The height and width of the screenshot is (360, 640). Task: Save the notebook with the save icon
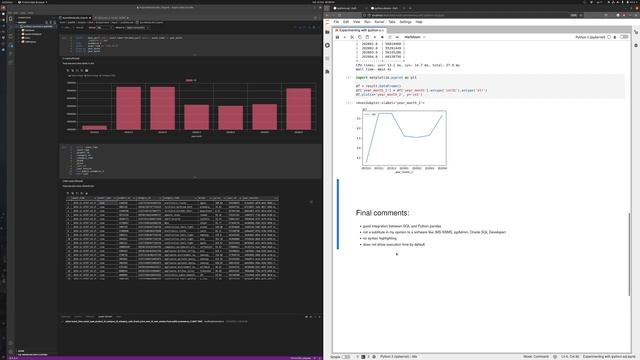click(337, 37)
